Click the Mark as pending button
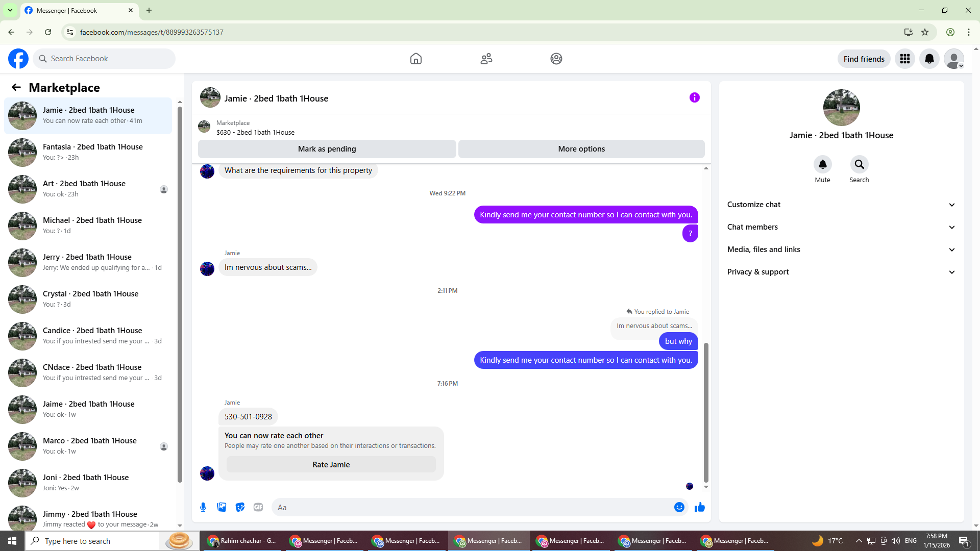This screenshot has height=551, width=980. pos(327,149)
